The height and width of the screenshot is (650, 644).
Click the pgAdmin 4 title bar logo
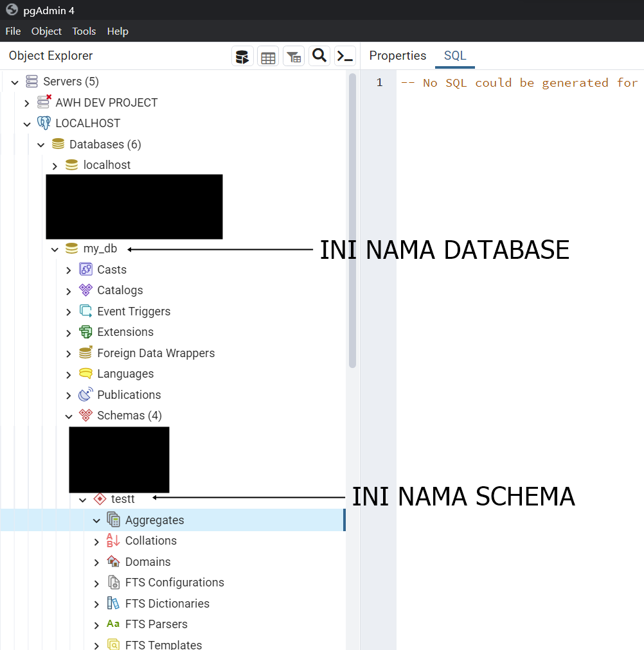point(12,10)
